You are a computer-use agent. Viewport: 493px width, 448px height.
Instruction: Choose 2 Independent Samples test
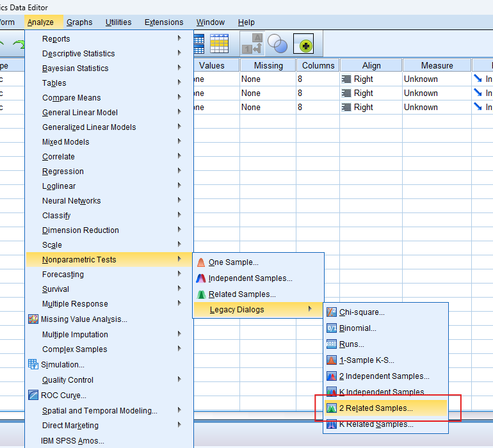384,376
